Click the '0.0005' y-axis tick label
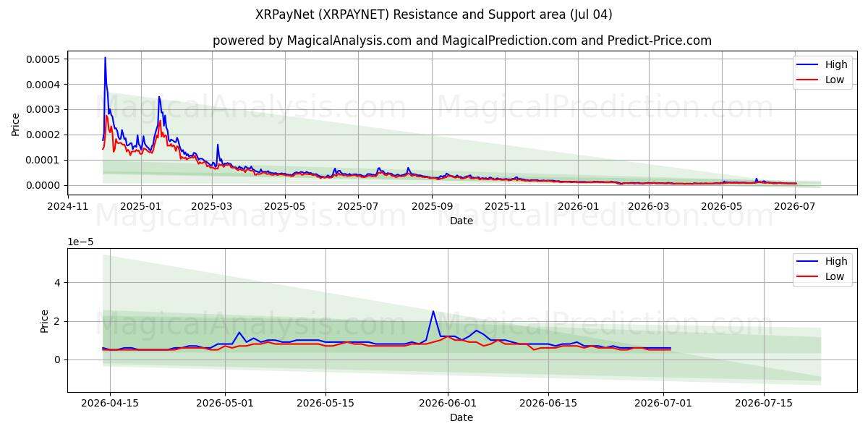This screenshot has height=434, width=868. (x=45, y=59)
